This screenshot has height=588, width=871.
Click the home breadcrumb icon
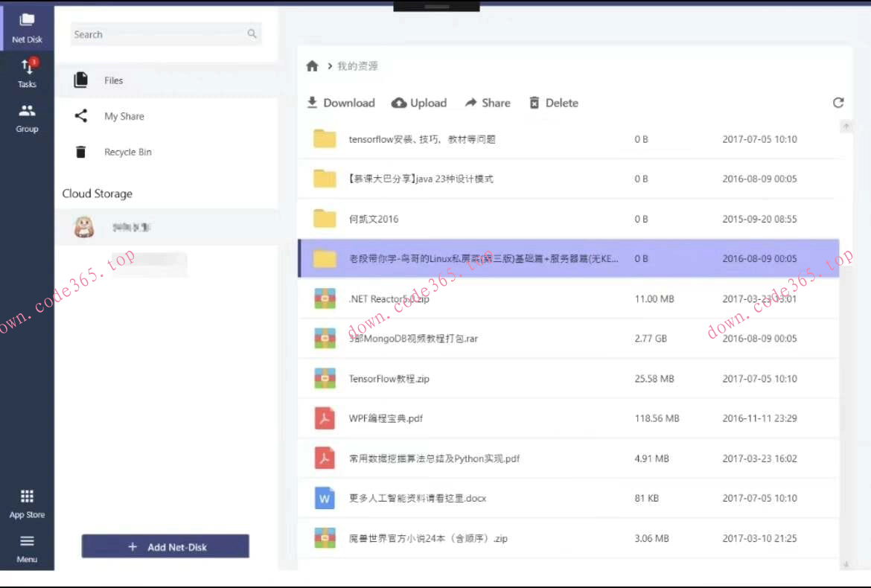[x=313, y=66]
